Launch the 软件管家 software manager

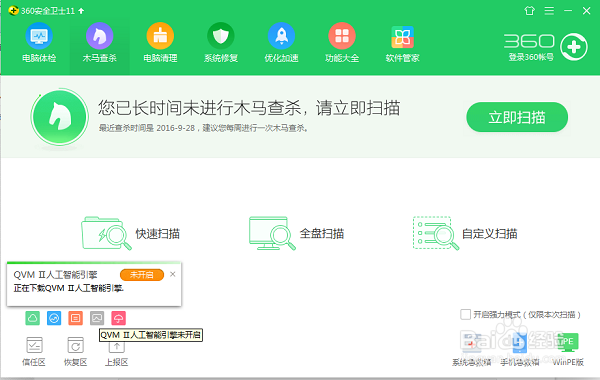pyautogui.click(x=402, y=43)
